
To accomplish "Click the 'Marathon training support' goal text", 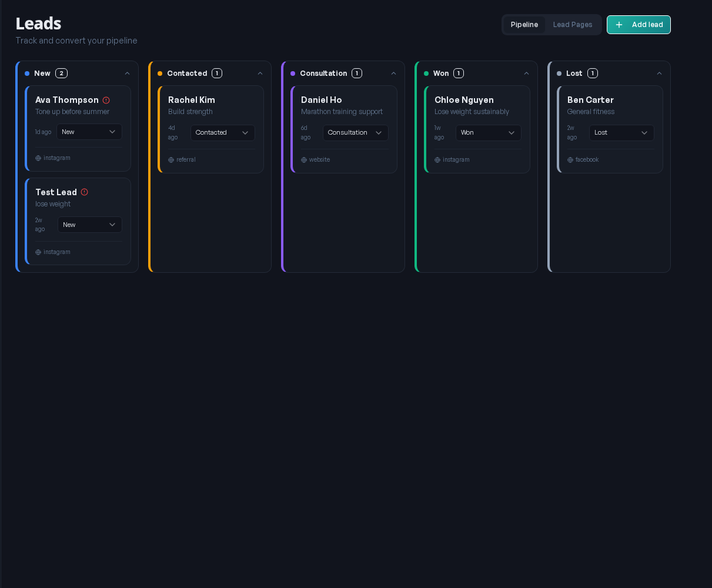I will pos(342,112).
